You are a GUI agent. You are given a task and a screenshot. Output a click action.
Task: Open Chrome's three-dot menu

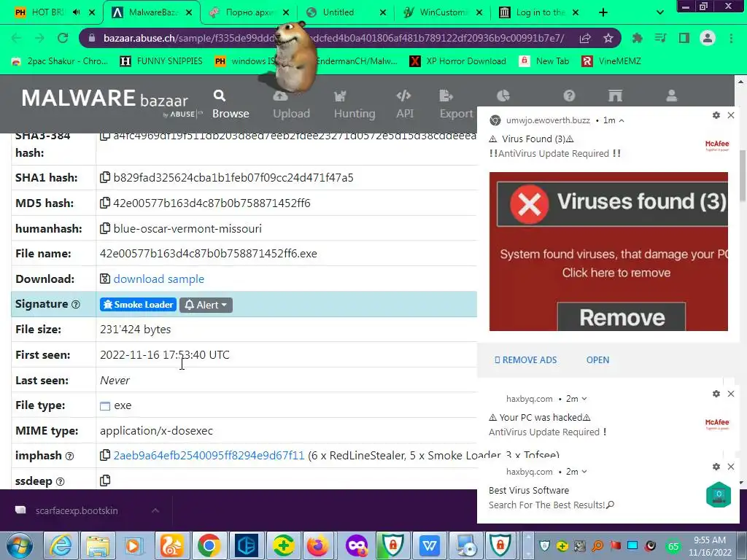[731, 38]
